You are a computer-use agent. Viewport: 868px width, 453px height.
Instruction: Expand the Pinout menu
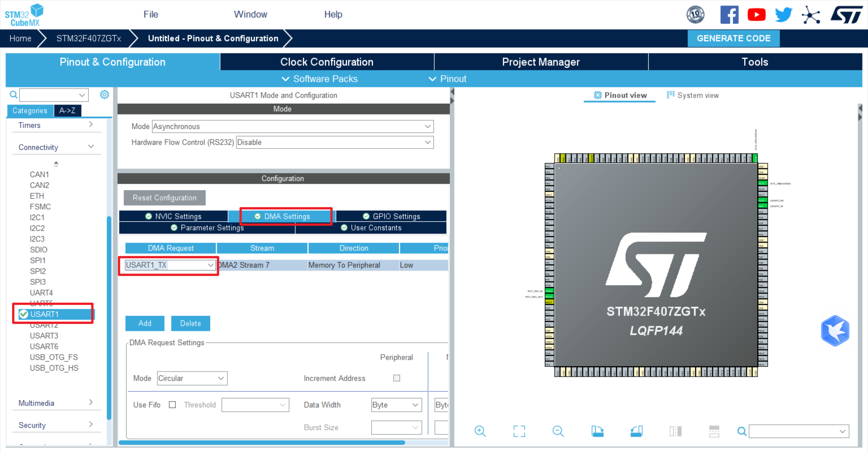tap(448, 79)
